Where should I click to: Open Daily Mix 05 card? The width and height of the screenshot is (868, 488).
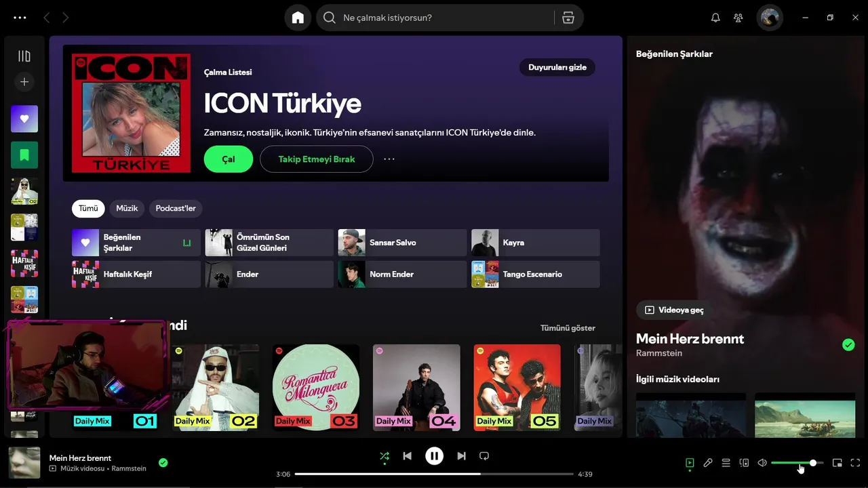(517, 388)
